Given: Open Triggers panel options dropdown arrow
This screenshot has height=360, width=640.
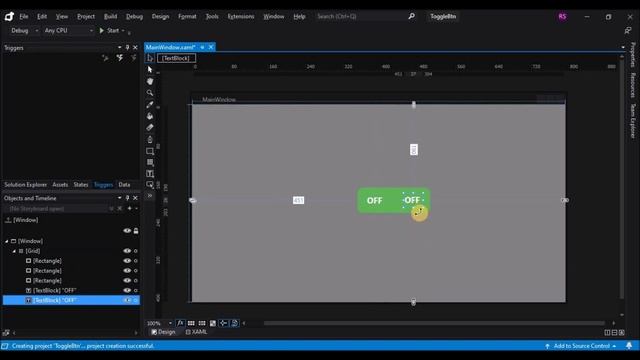Looking at the screenshot, I should coord(120,48).
